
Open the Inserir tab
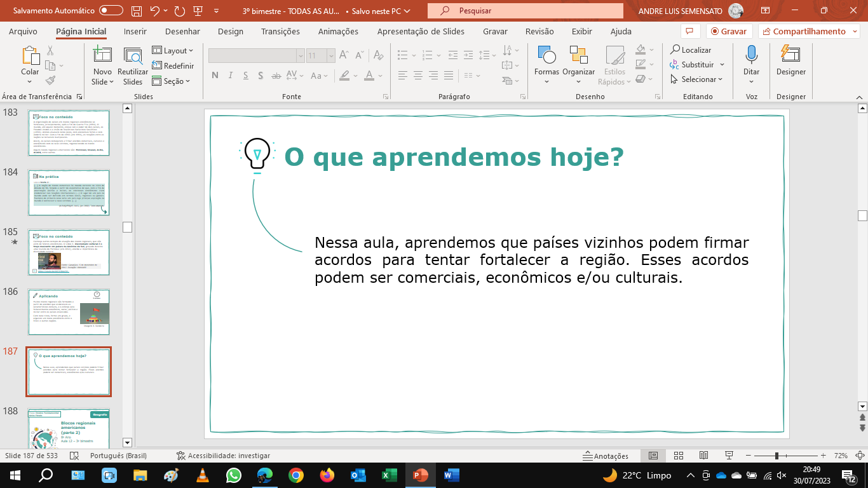135,31
